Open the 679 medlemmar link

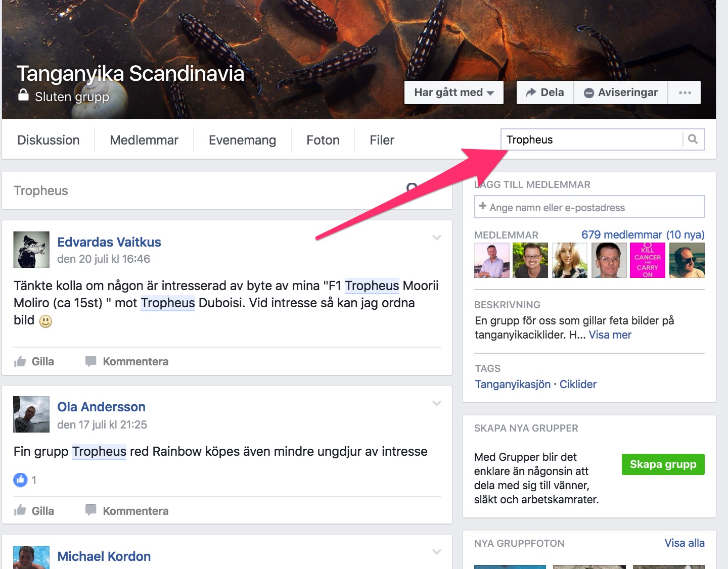click(643, 234)
